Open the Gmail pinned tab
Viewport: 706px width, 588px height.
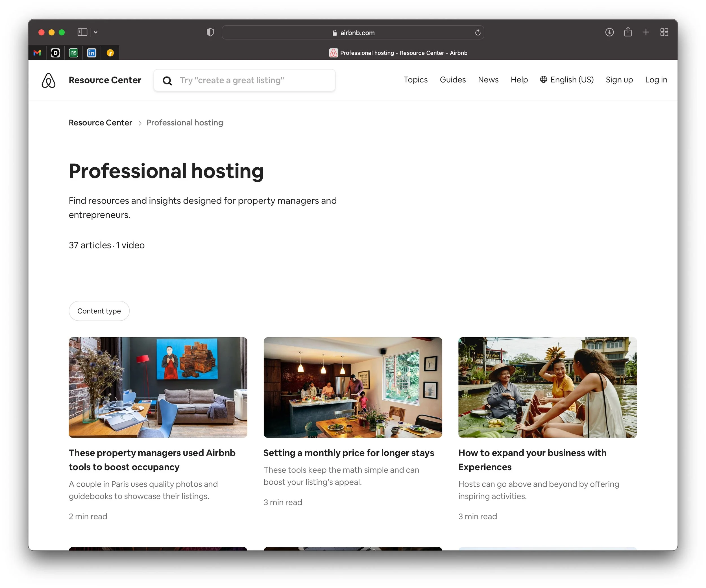pyautogui.click(x=37, y=53)
